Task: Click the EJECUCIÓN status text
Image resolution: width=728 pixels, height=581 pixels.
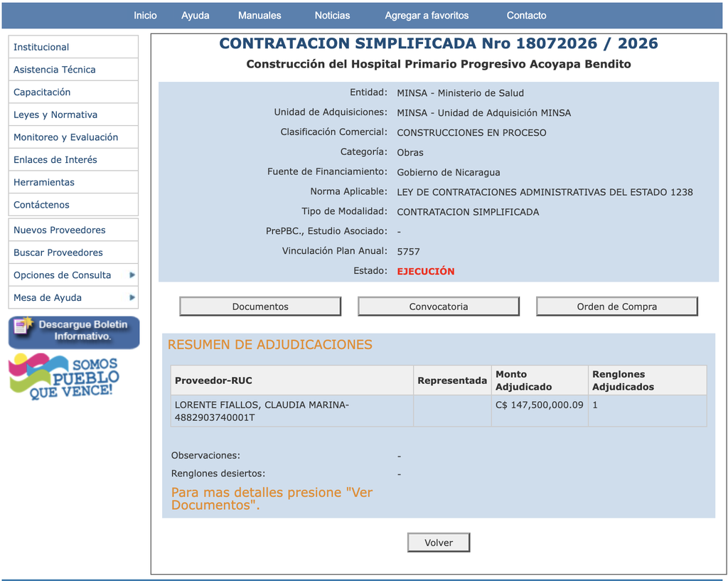Action: point(426,271)
